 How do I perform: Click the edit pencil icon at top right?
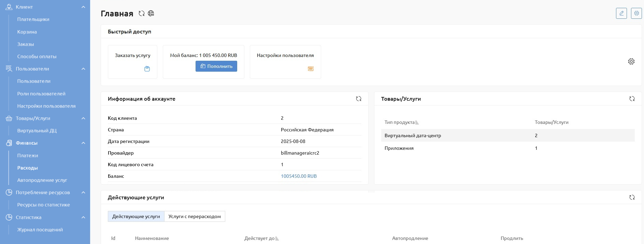tap(621, 13)
